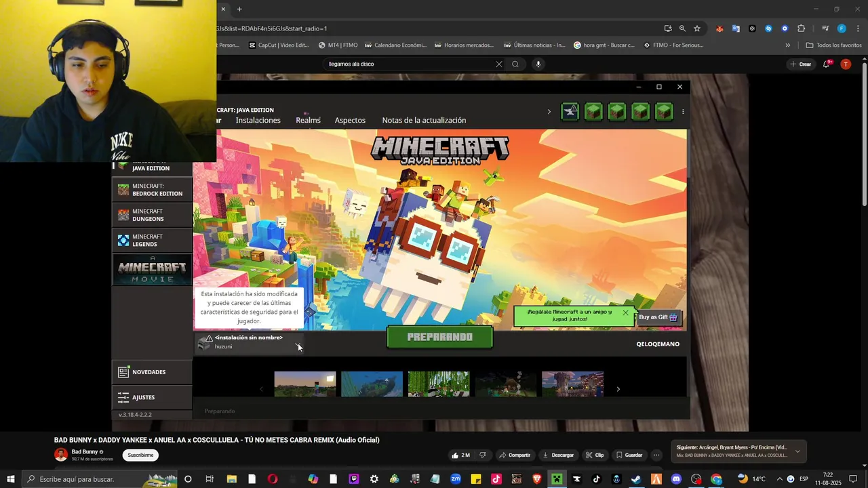Click Compartir under the video
The height and width of the screenshot is (488, 868).
[515, 455]
